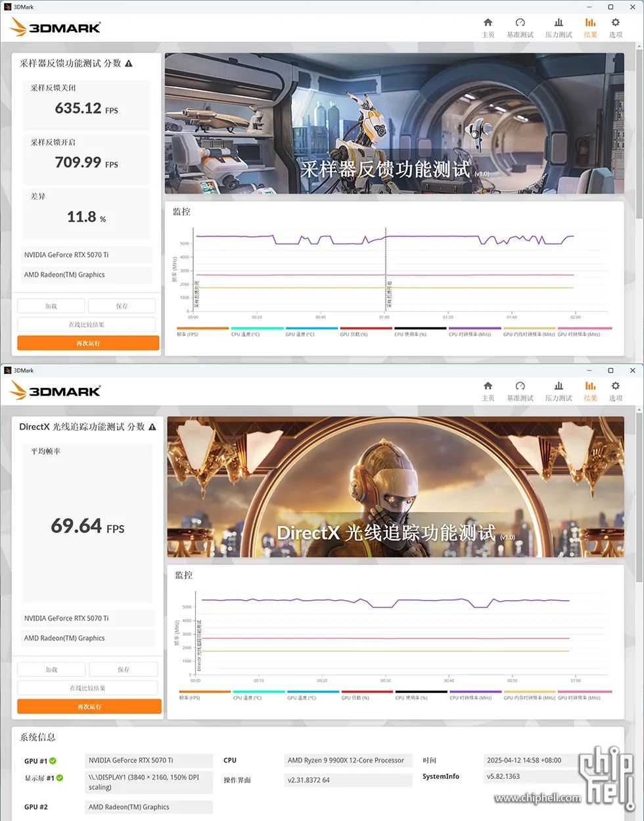Click the vertical scrollbar of the bottom window

point(639,500)
